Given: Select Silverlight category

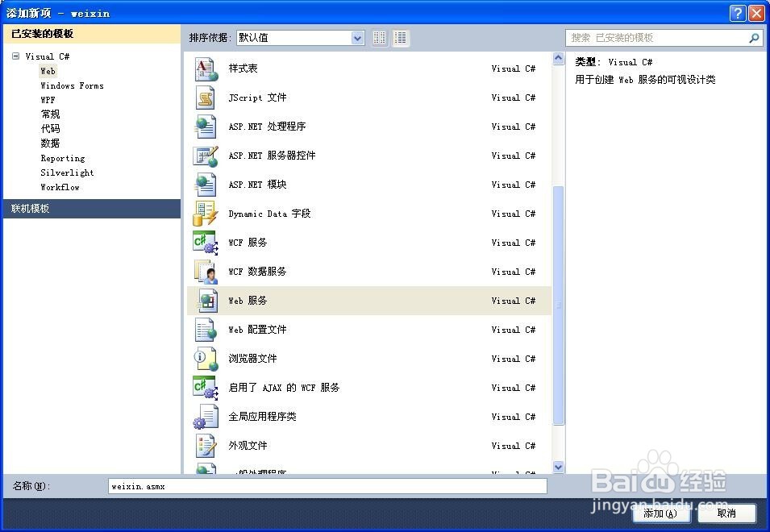Looking at the screenshot, I should [67, 172].
